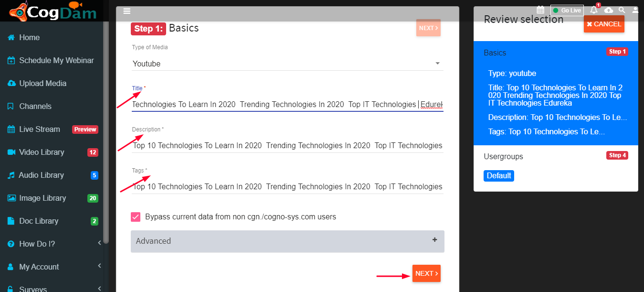Click into the Description input field
The image size is (644, 292).
(287, 145)
